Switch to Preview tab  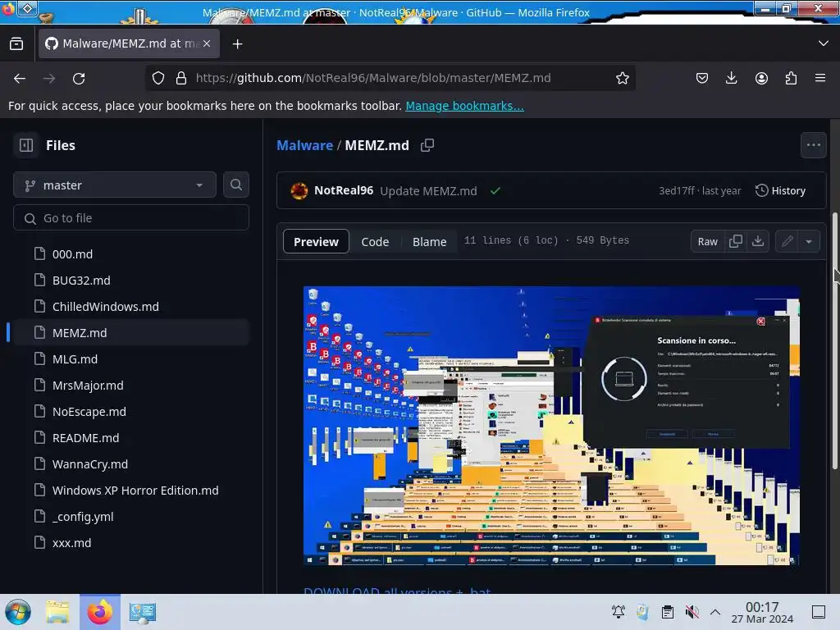coord(316,242)
